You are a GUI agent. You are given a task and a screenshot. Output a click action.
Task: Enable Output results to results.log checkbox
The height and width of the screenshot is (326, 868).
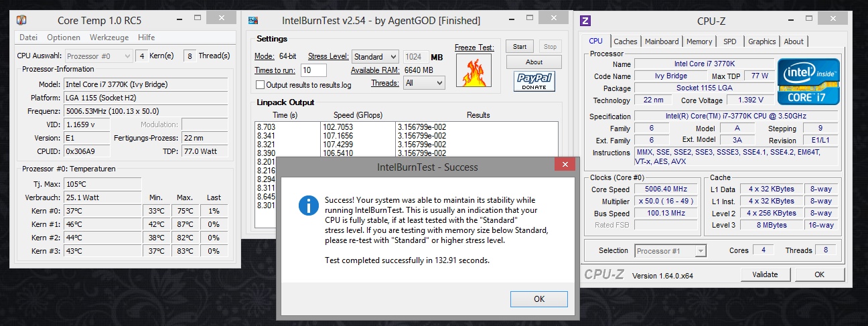[x=261, y=85]
